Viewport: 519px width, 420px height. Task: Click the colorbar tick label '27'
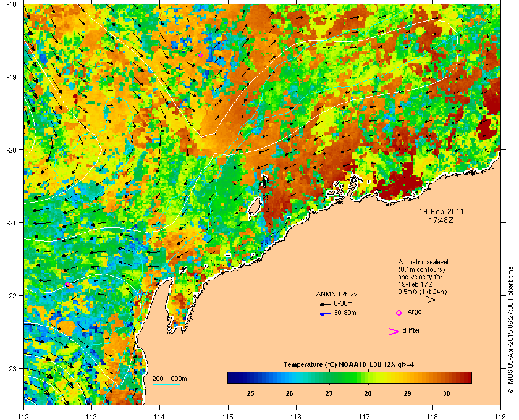[x=329, y=393]
